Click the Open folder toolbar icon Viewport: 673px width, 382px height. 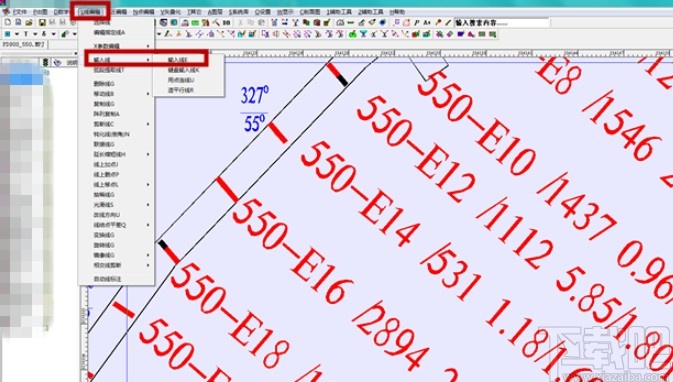(29, 22)
